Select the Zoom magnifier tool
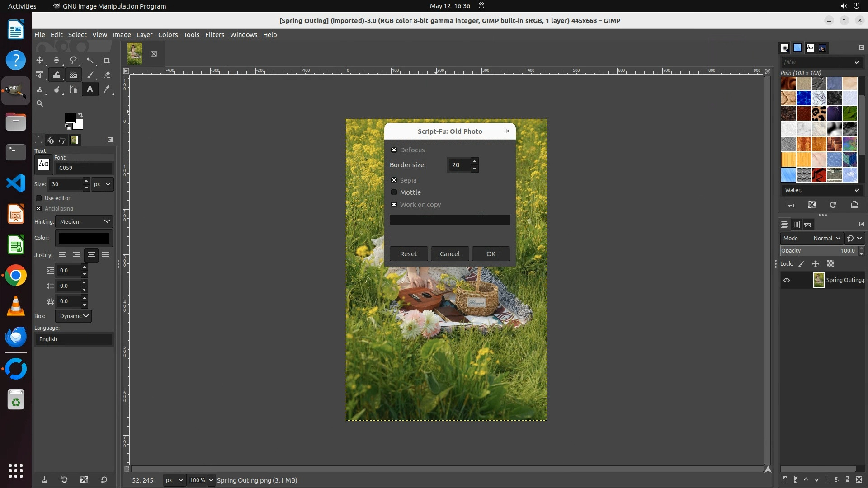The width and height of the screenshot is (868, 488). point(40,103)
